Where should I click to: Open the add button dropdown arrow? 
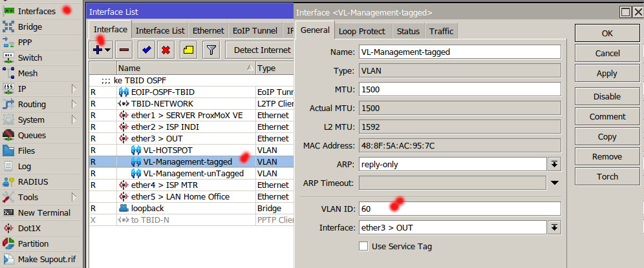tap(108, 50)
